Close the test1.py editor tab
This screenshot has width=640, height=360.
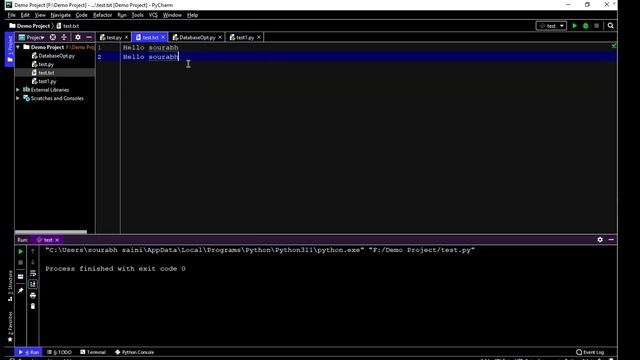pyautogui.click(x=258, y=37)
